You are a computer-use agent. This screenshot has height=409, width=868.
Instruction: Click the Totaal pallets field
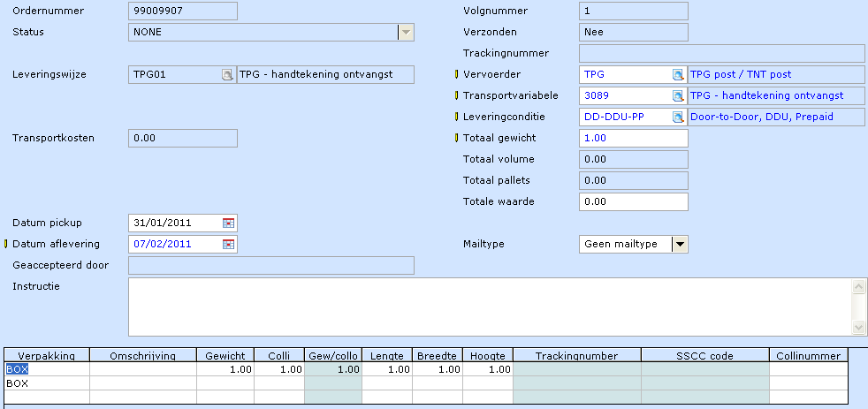coord(634,180)
